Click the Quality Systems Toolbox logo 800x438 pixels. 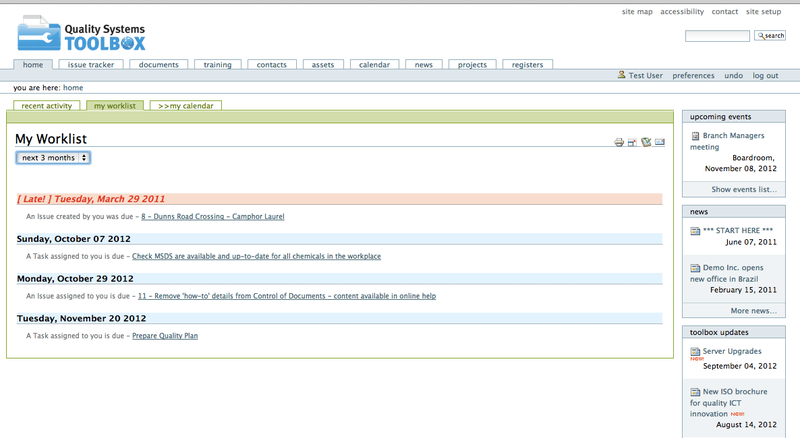point(82,34)
